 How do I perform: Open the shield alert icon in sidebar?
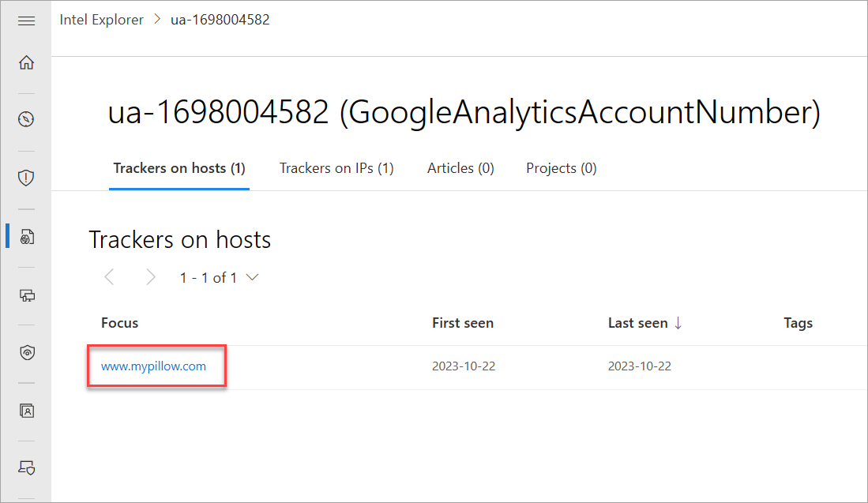tap(26, 178)
